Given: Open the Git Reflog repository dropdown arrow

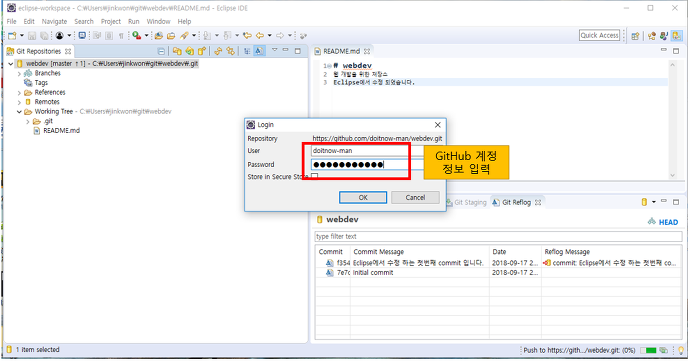Looking at the screenshot, I should (x=653, y=203).
